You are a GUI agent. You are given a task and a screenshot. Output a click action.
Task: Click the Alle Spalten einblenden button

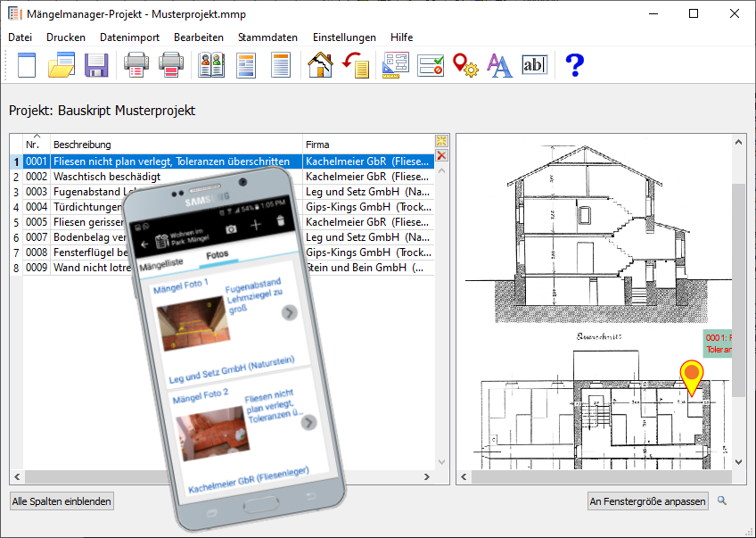(62, 501)
